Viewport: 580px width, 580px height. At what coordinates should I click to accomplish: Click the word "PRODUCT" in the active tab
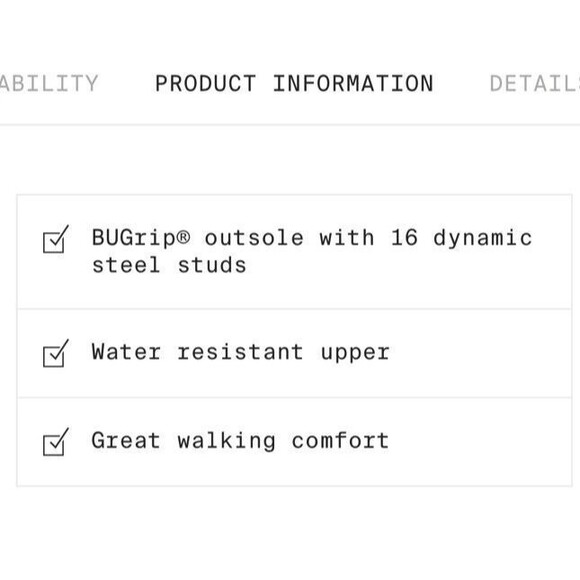pyautogui.click(x=205, y=83)
